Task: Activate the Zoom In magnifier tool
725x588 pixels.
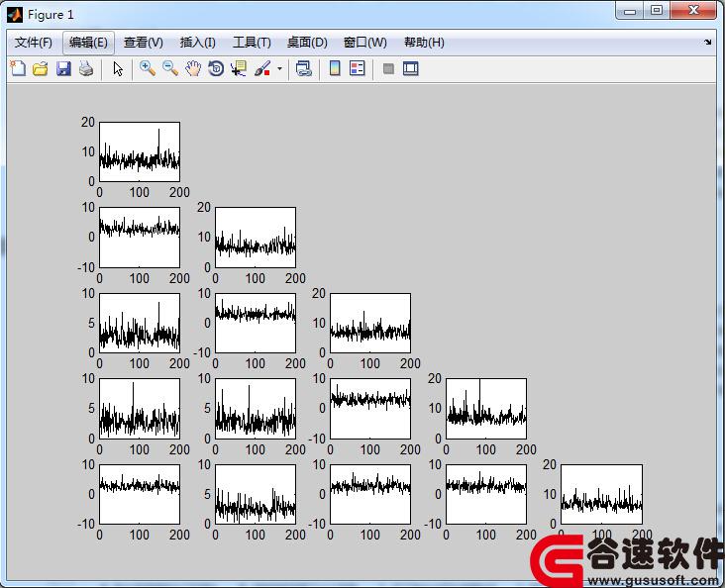Action: (147, 68)
